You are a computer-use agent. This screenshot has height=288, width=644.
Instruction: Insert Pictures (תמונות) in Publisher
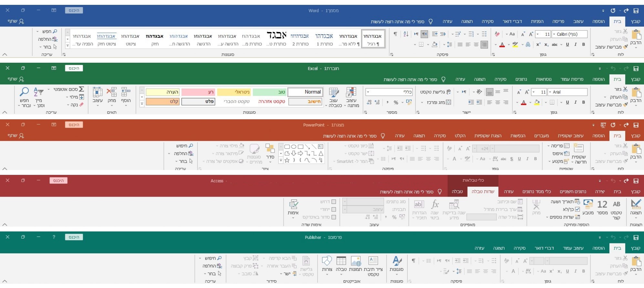pos(355,264)
